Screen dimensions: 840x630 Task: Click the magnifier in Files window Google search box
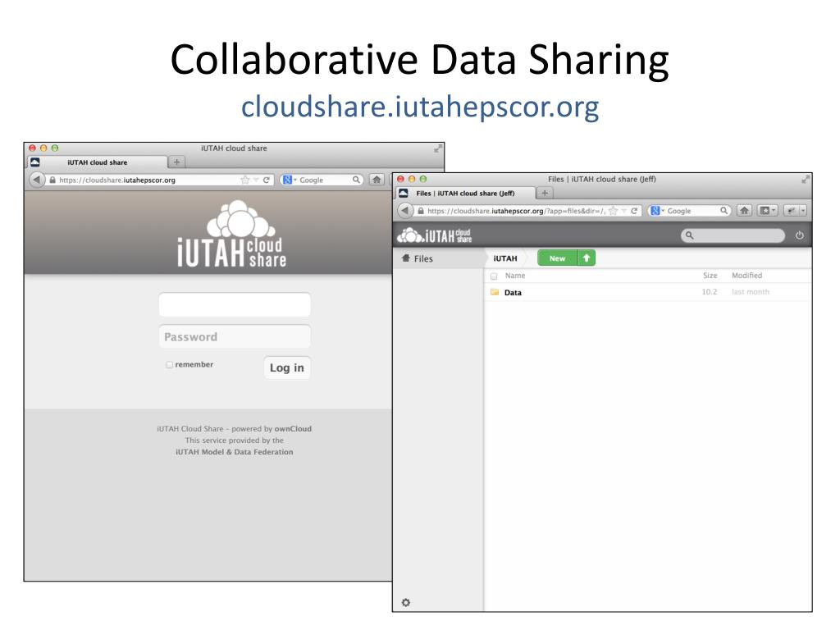(x=724, y=211)
